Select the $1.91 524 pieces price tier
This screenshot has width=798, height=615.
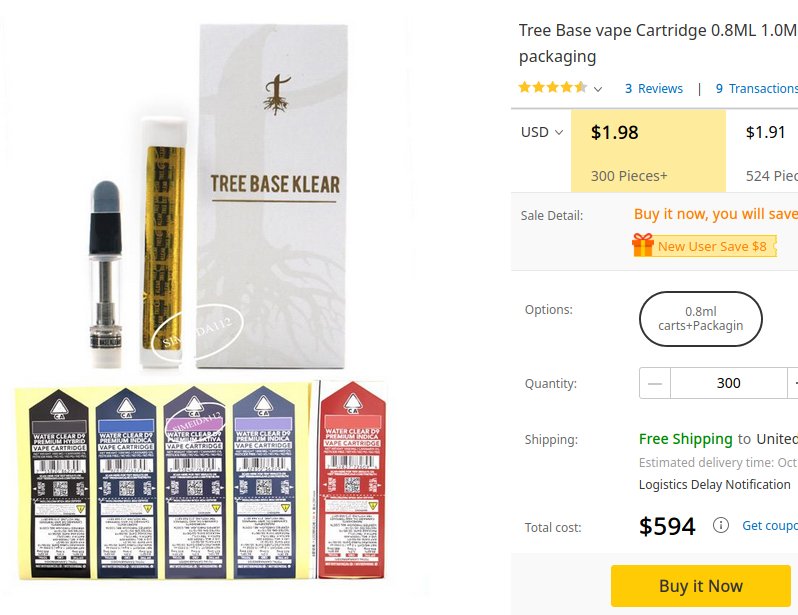(762, 151)
